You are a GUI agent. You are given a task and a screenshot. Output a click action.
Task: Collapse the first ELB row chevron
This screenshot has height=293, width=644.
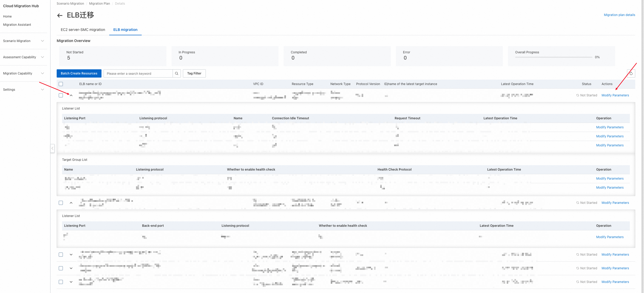71,95
